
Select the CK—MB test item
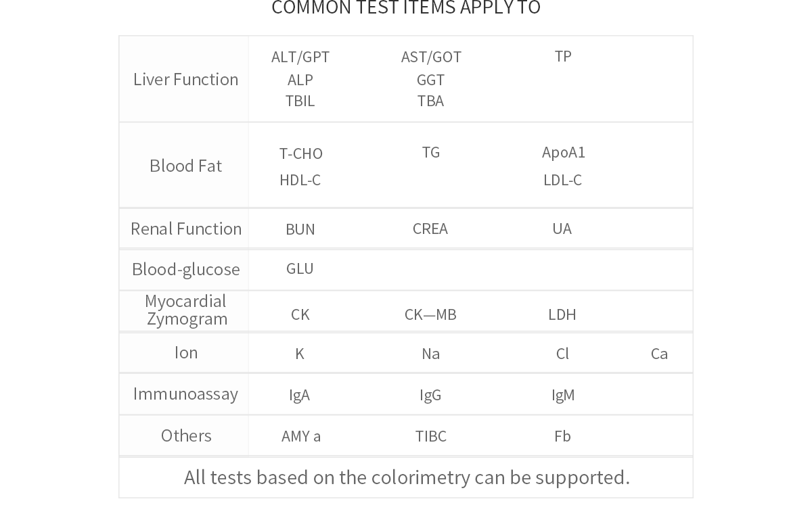point(430,314)
